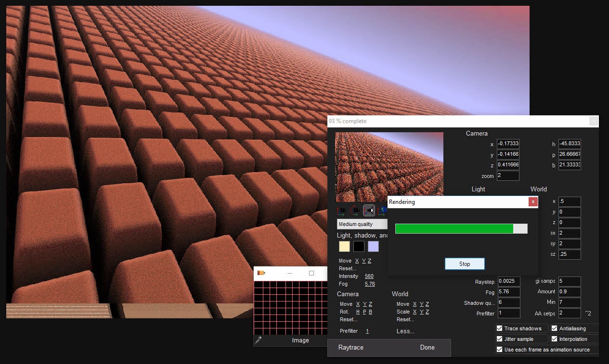Click the rotate camera icon with red arrow
This screenshot has width=609, height=364.
(355, 211)
